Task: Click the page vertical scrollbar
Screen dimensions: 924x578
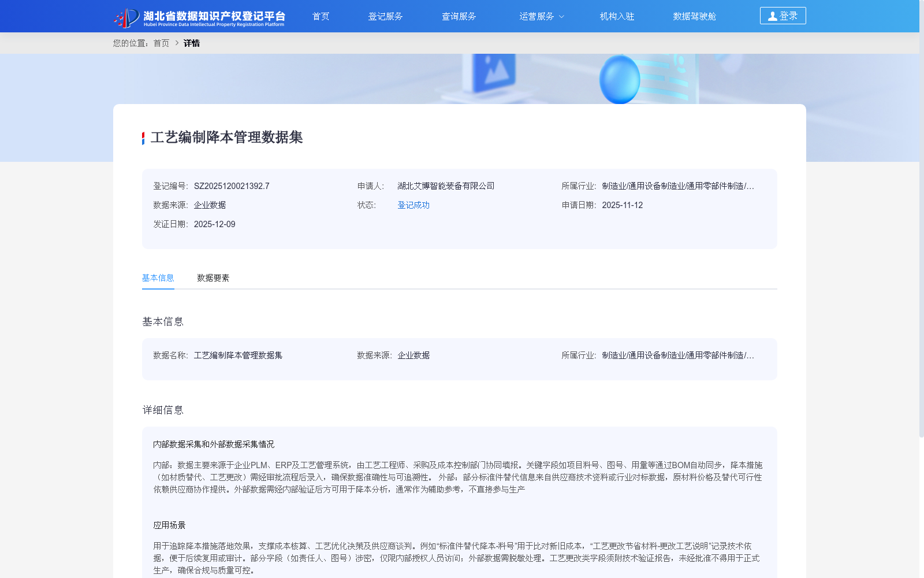Action: [922, 218]
